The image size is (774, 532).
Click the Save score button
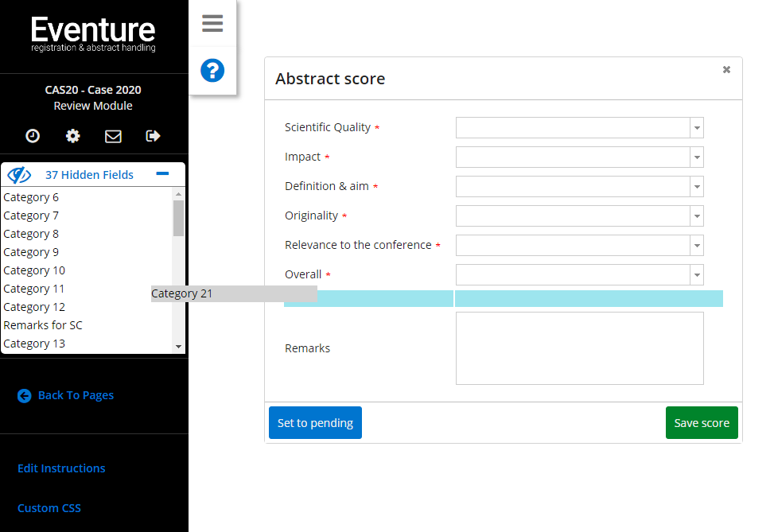coord(701,423)
